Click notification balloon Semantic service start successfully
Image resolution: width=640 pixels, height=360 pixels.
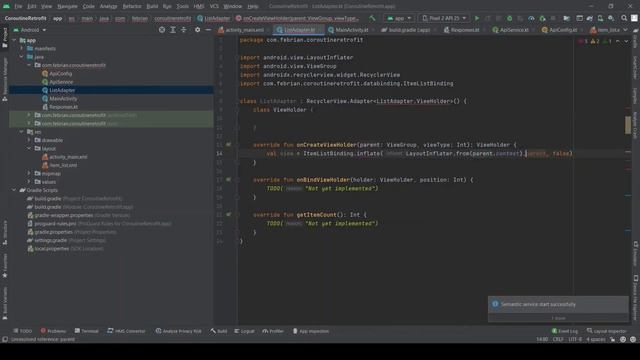[558, 304]
